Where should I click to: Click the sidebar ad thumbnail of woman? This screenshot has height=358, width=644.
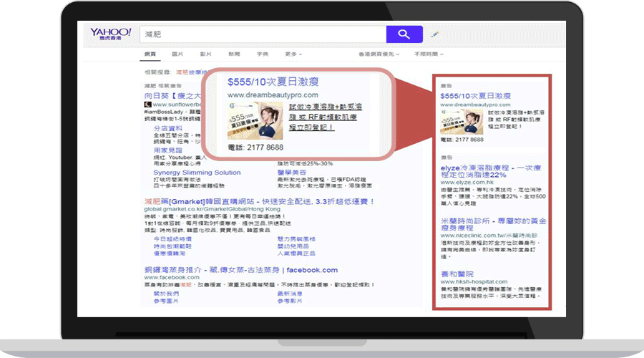462,122
